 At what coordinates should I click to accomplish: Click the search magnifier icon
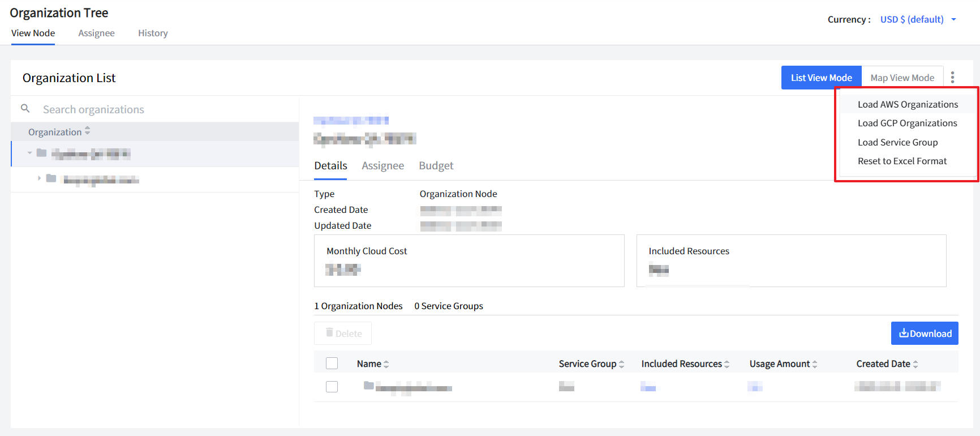click(25, 109)
